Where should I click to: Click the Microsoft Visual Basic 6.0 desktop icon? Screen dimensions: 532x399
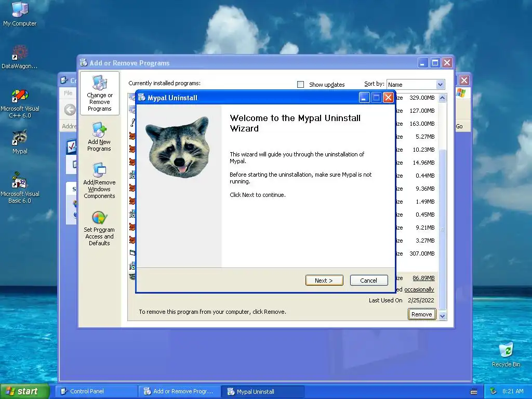click(x=20, y=188)
